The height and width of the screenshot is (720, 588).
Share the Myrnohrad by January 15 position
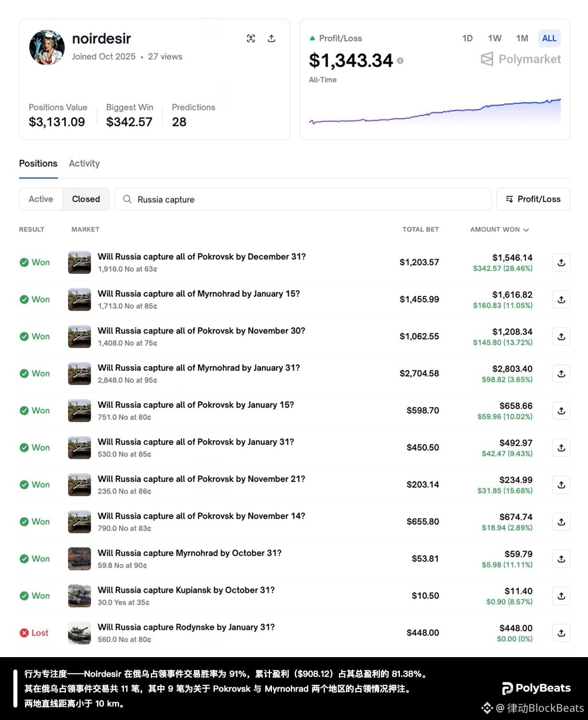(x=561, y=299)
